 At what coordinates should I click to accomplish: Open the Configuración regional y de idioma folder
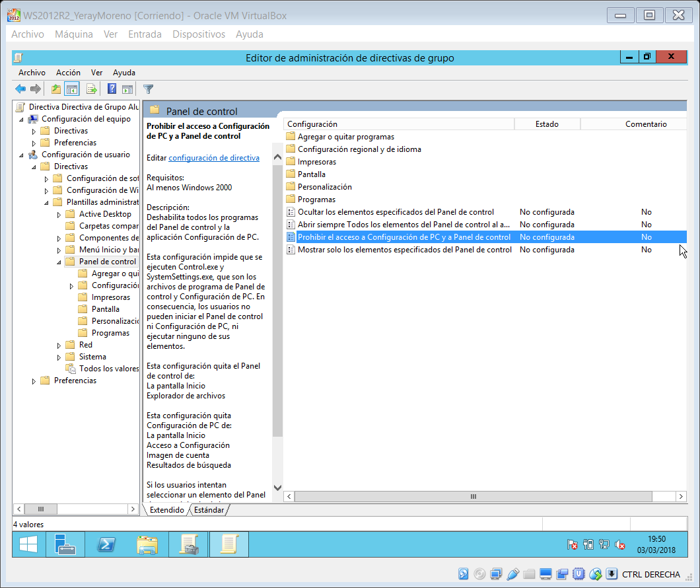click(x=359, y=149)
